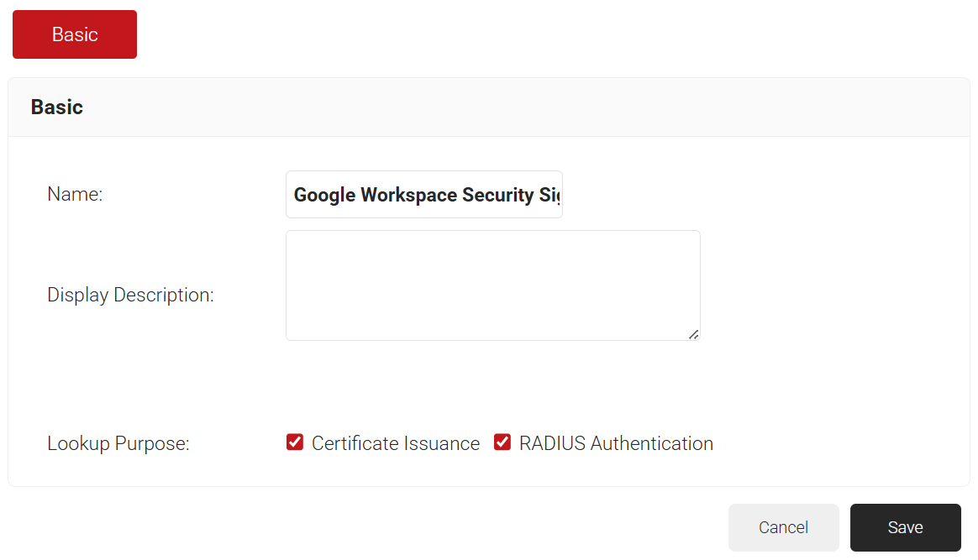Viewport: 978px width, 560px height.
Task: Toggle the red checkmark beside Certificate Issuance
Action: tap(295, 442)
